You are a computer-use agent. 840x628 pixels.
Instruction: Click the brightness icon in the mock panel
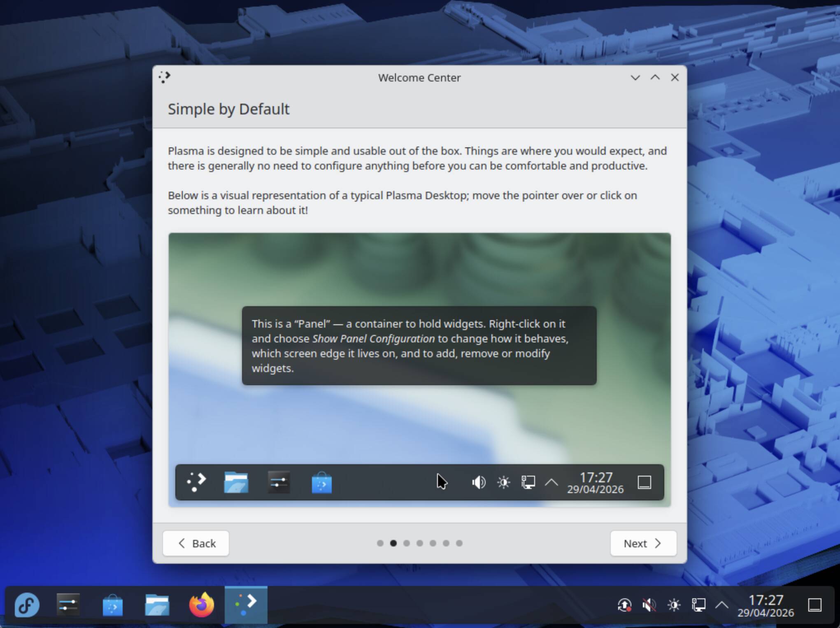click(503, 482)
